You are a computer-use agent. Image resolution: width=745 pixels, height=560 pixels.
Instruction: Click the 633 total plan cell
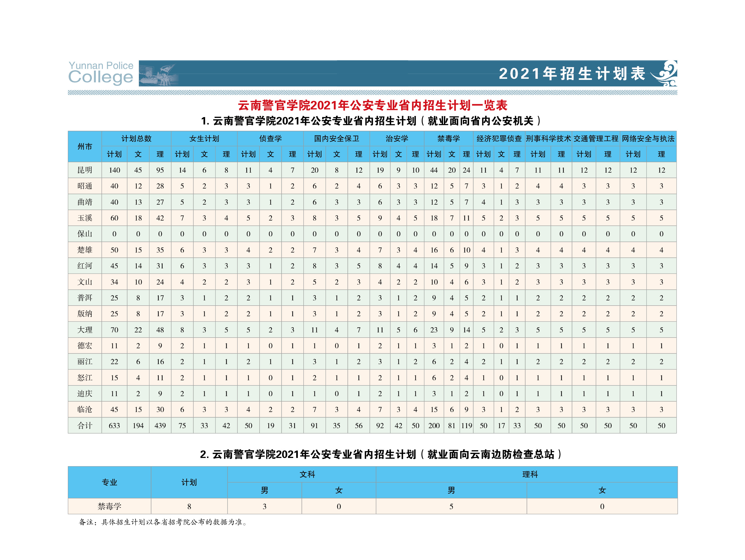[x=114, y=426]
